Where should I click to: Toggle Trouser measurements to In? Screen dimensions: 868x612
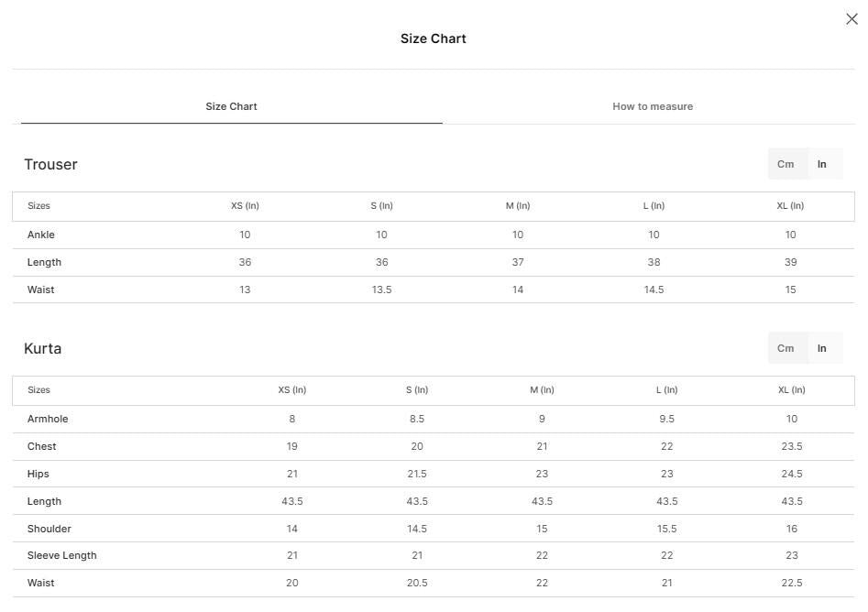(x=822, y=164)
